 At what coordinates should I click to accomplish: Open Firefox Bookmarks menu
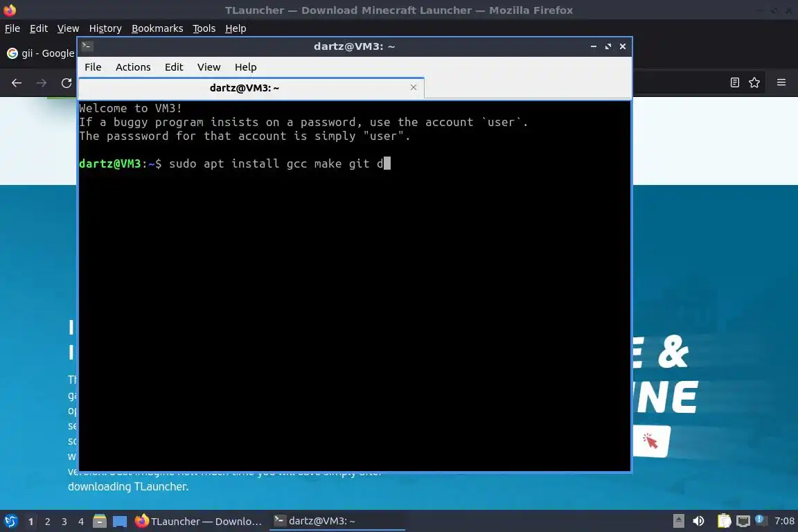[157, 28]
